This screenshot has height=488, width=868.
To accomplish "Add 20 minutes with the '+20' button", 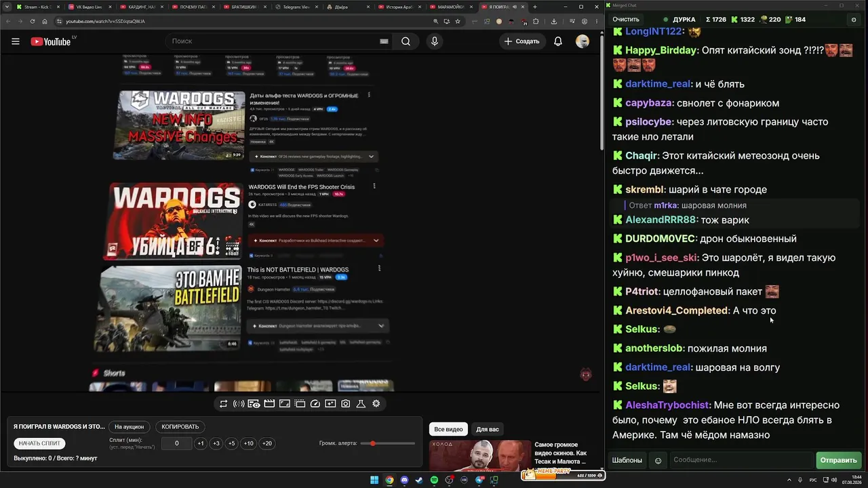I will click(x=267, y=444).
